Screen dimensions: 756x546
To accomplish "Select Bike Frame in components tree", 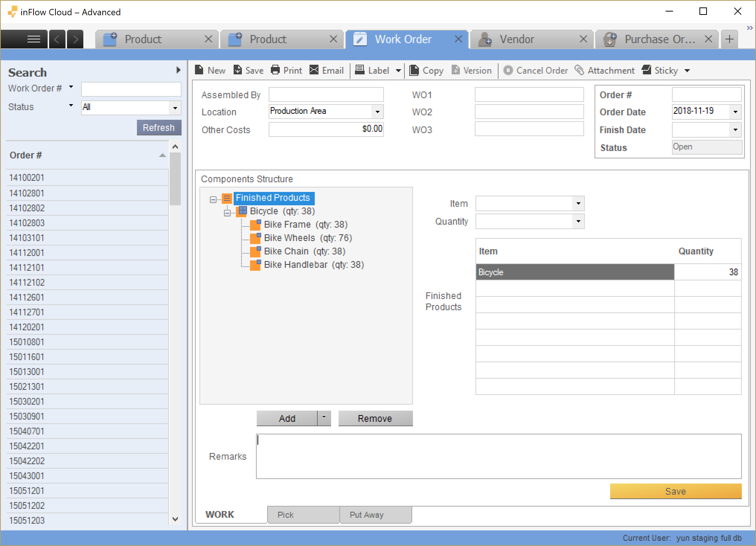I will [x=306, y=224].
